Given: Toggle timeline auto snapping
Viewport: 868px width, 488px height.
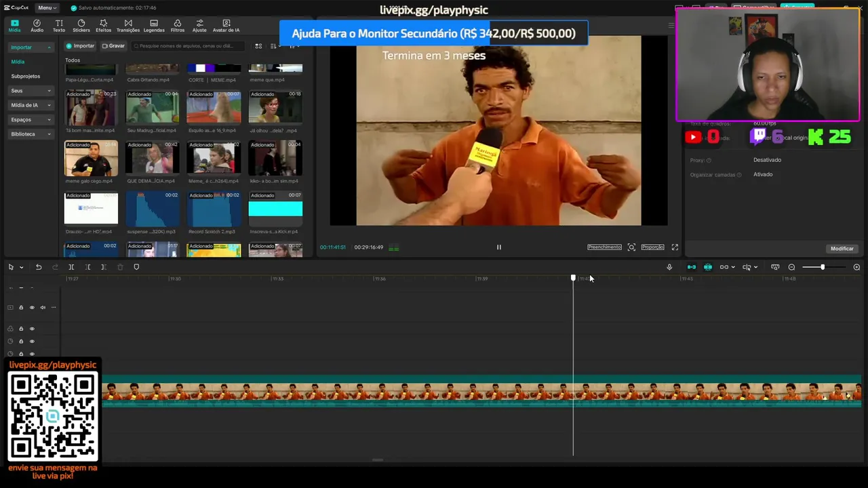Looking at the screenshot, I should coord(708,267).
